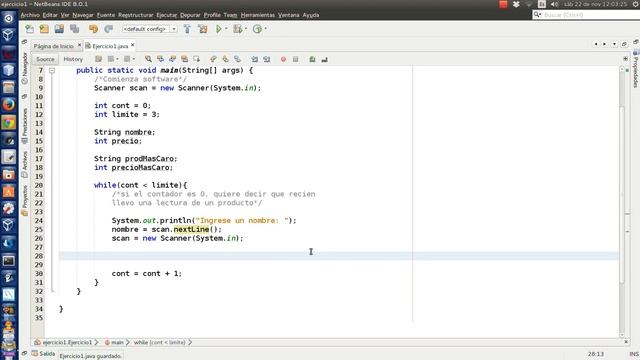Open the Dash home launcher icon
The height and width of the screenshot is (360, 640).
click(9, 18)
